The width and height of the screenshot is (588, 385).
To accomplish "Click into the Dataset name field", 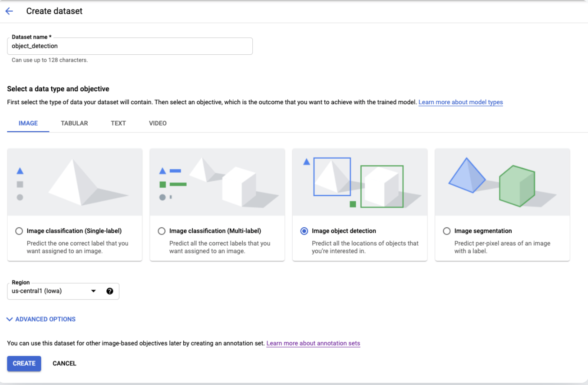I will click(129, 46).
